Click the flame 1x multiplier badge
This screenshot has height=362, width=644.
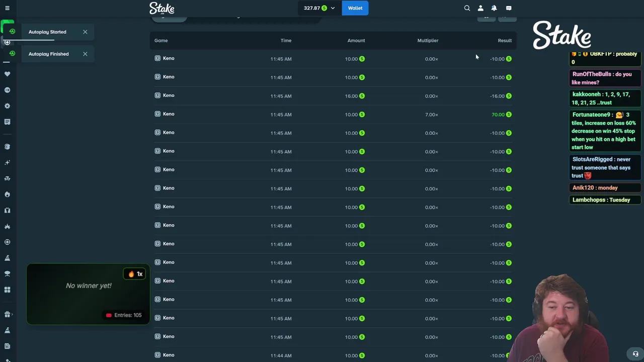click(x=135, y=274)
